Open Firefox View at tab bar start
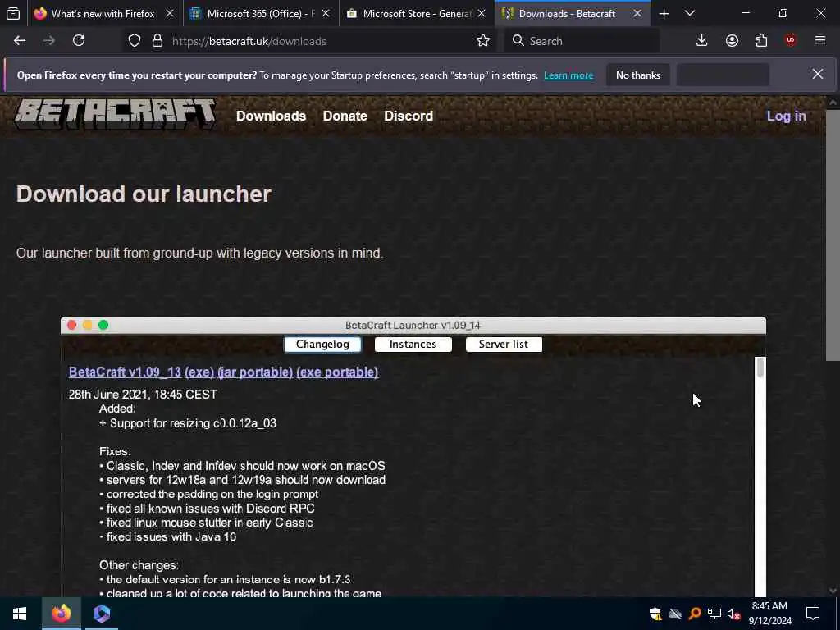 point(13,13)
